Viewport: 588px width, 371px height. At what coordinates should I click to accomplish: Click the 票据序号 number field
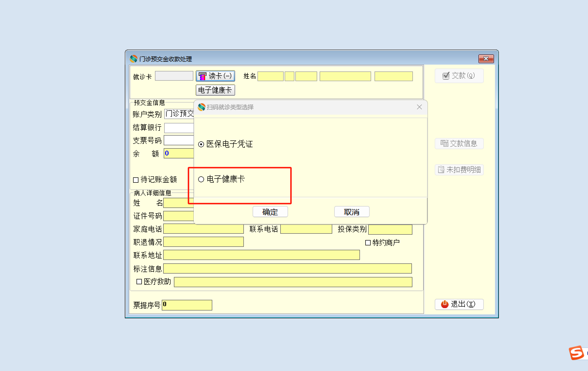click(x=187, y=305)
